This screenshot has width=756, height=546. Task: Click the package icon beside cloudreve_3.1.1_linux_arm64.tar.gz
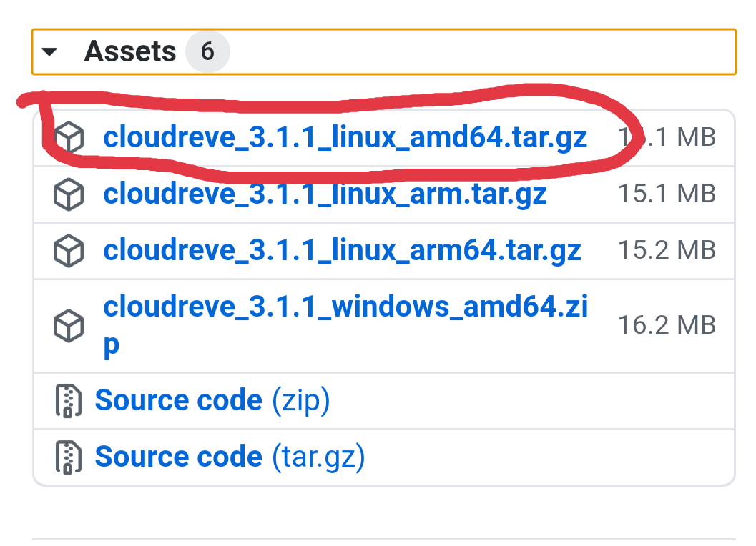click(69, 249)
